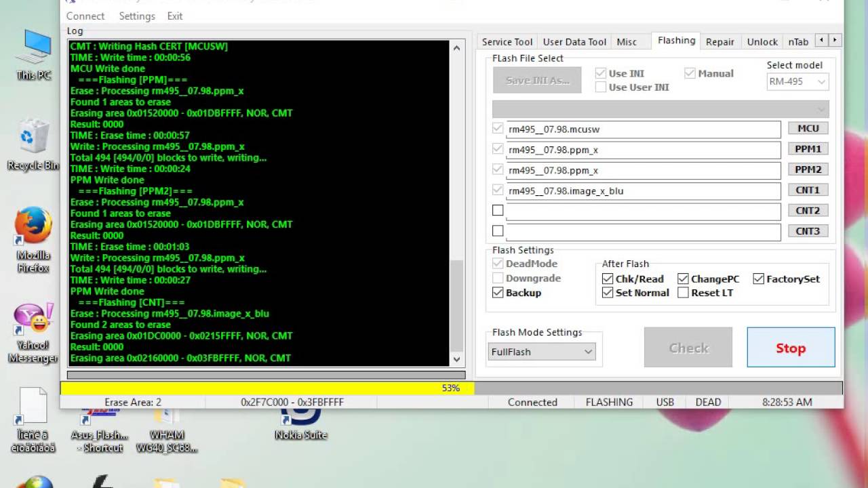The image size is (868, 488).
Task: Open the FullFlash mode dropdown
Action: coord(542,352)
